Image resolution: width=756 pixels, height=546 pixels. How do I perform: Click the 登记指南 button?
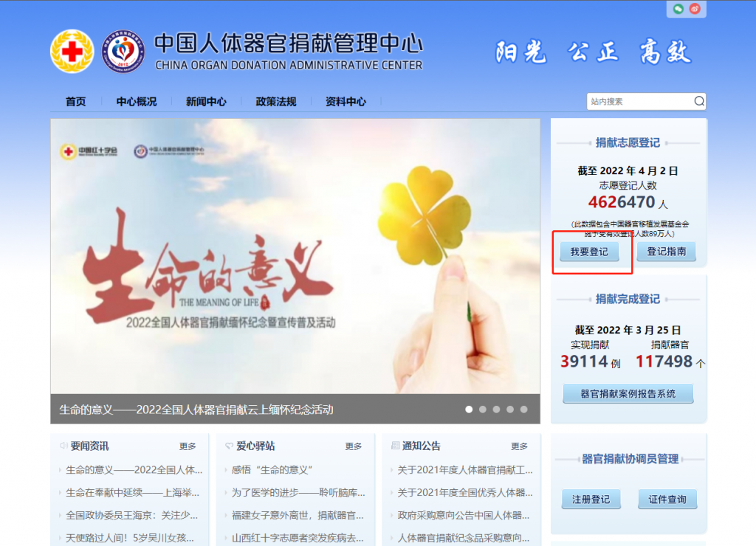667,252
